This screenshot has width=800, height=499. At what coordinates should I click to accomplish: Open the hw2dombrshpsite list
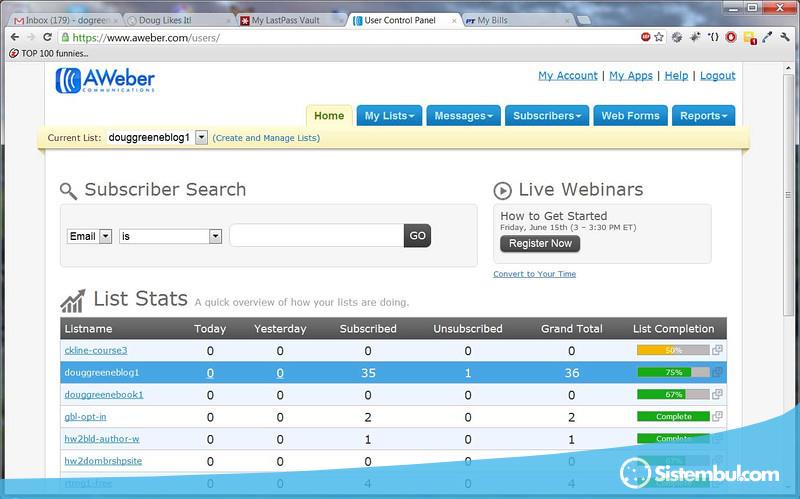coord(103,460)
